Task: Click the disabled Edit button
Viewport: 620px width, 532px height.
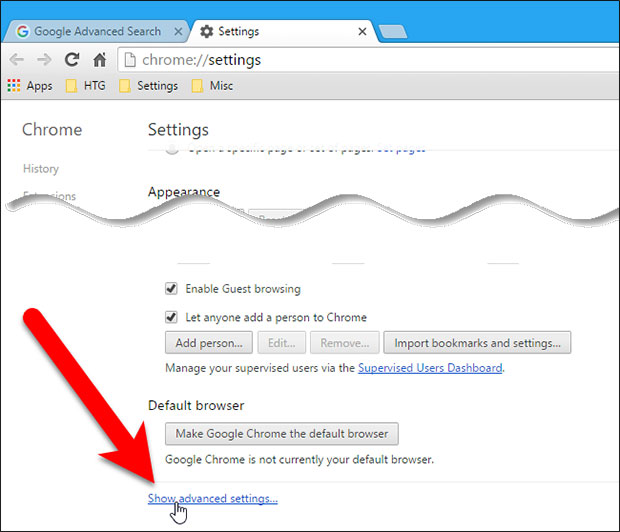Action: pos(282,343)
